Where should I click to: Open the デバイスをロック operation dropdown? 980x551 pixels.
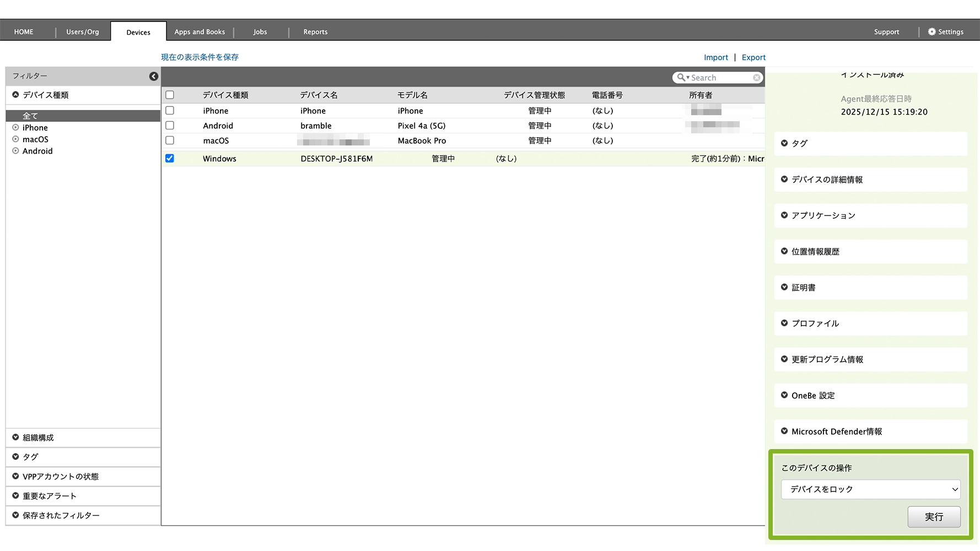(870, 489)
